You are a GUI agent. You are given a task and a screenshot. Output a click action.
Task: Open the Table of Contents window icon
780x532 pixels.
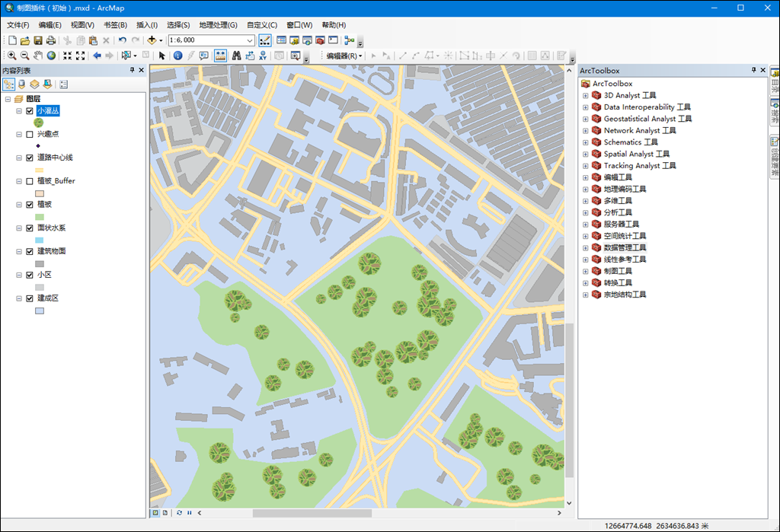click(282, 40)
